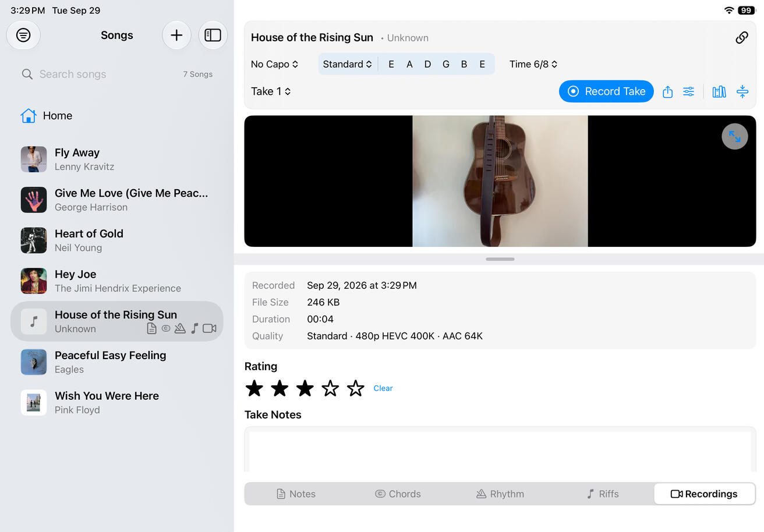Check Wi-Fi status icon
The image size is (764, 532).
729,10
